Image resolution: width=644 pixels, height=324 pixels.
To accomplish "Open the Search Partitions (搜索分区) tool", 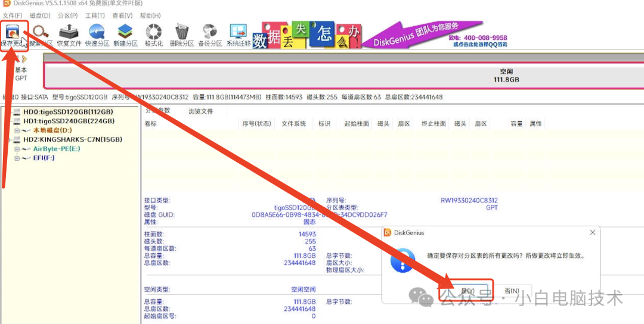I will coord(41,35).
